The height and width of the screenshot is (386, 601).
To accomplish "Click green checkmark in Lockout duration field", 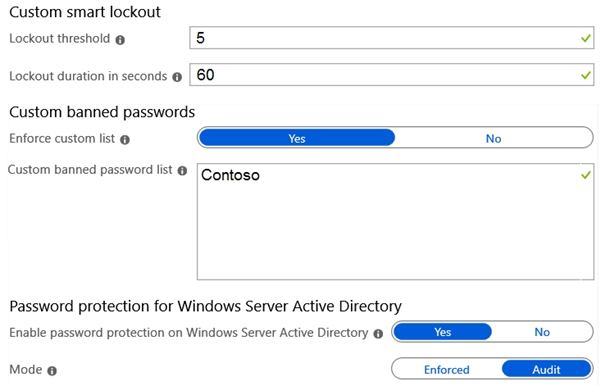I will (x=585, y=75).
